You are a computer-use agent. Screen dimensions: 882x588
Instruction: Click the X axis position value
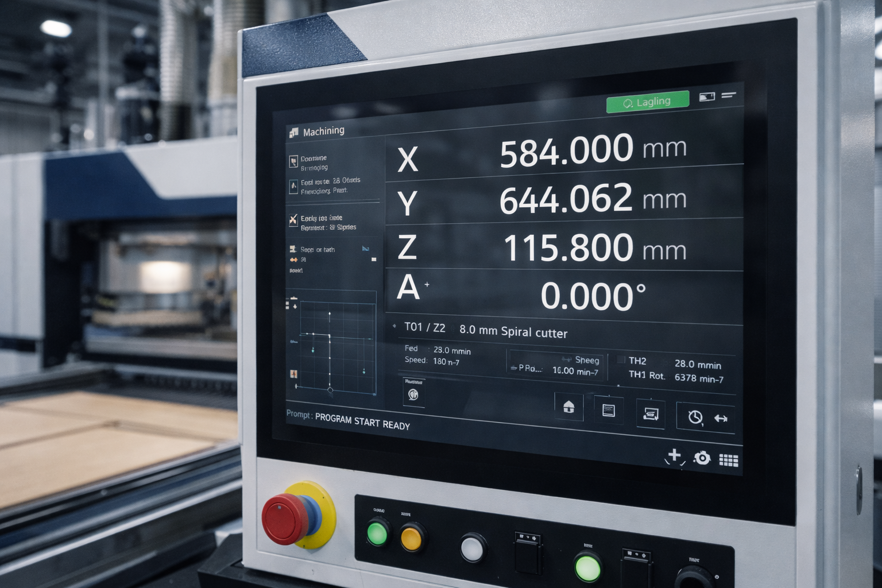pos(566,150)
